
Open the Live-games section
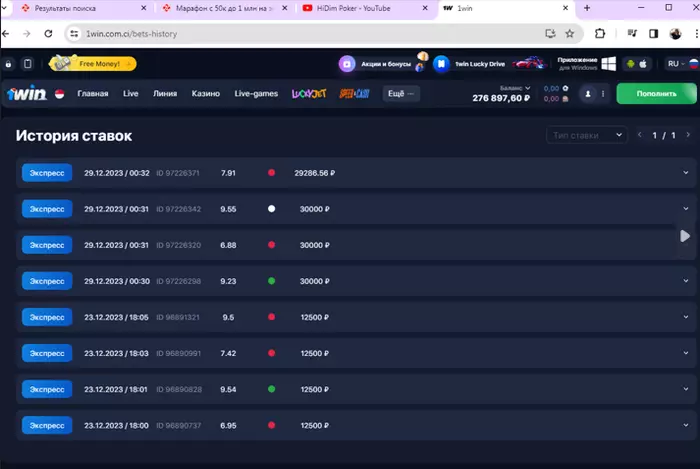tap(256, 94)
